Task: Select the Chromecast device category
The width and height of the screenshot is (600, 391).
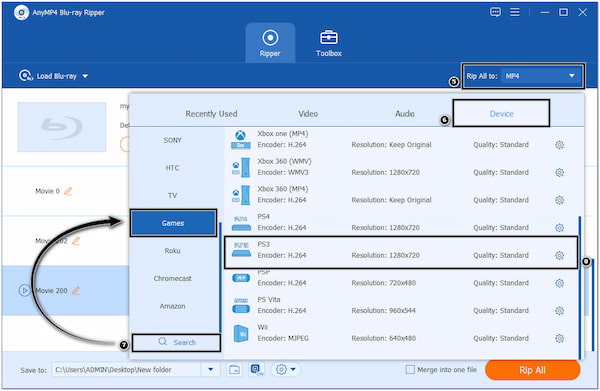Action: [x=173, y=278]
